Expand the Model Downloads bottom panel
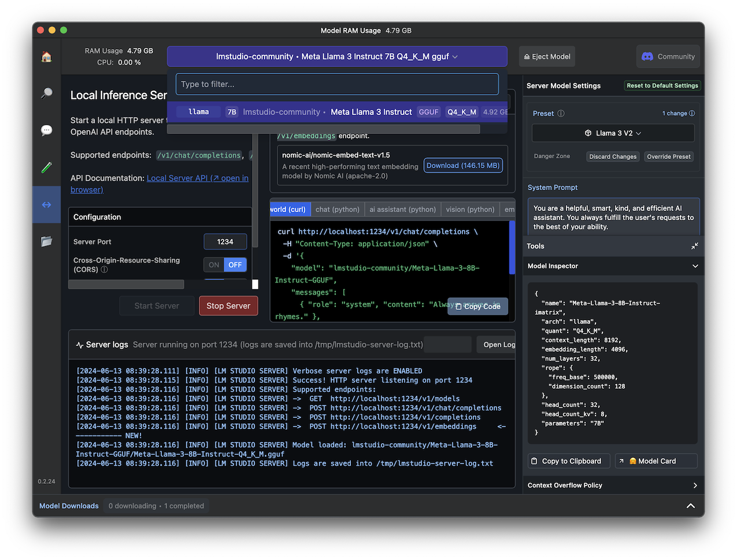The height and width of the screenshot is (560, 737). (690, 506)
